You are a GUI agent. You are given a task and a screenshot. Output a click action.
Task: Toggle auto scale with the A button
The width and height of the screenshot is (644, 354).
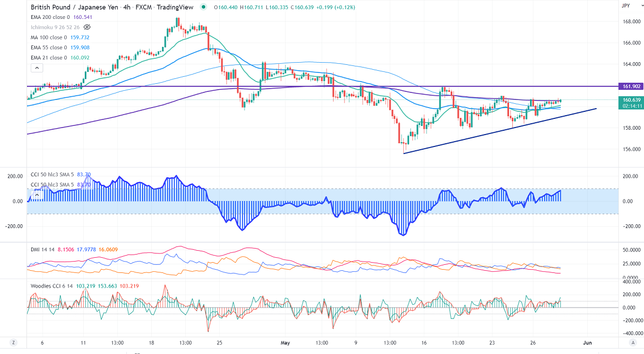tap(633, 343)
